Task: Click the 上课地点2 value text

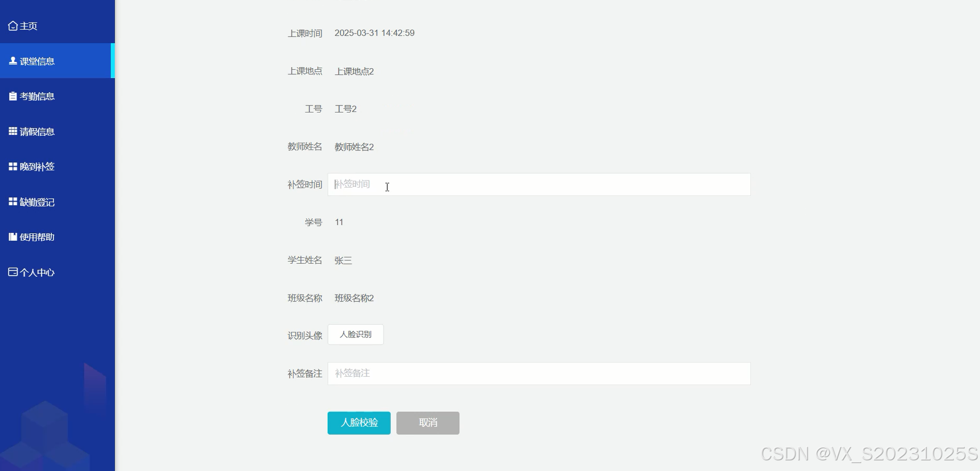Action: [x=354, y=71]
